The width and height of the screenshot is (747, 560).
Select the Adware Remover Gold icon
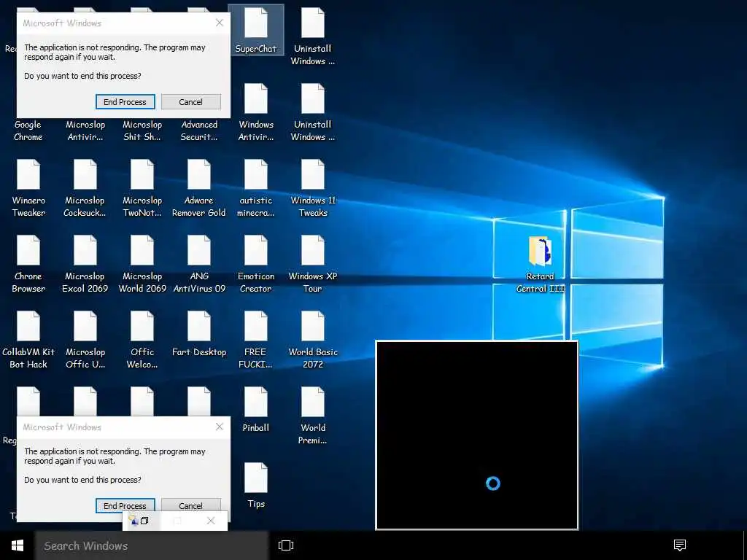pyautogui.click(x=198, y=188)
